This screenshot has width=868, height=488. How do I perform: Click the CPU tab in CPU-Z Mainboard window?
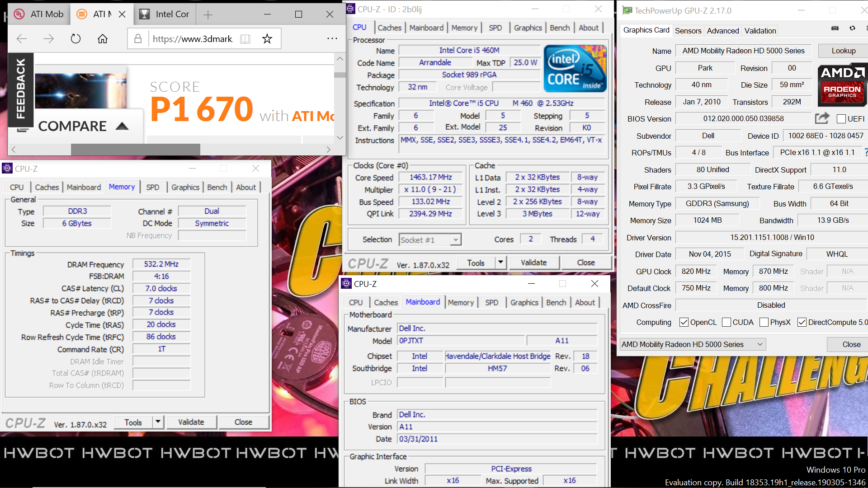[356, 302]
